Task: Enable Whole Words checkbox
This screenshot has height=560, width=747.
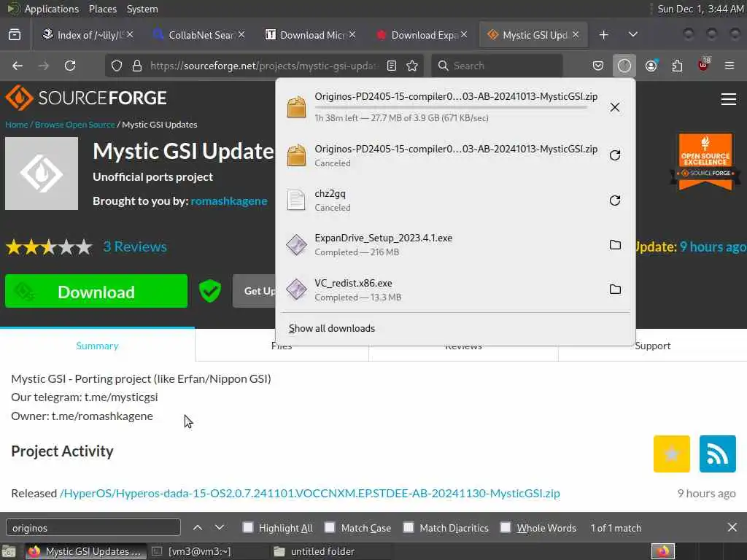Action: click(506, 528)
